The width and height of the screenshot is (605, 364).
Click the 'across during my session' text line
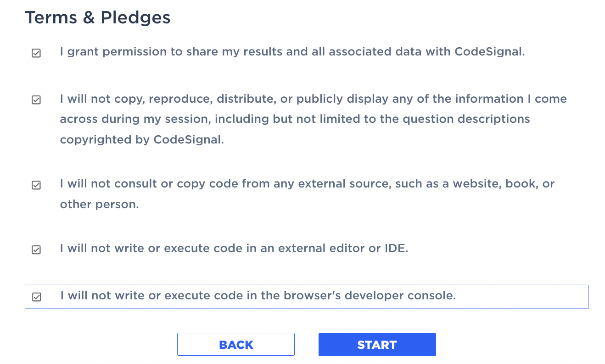[x=295, y=119]
